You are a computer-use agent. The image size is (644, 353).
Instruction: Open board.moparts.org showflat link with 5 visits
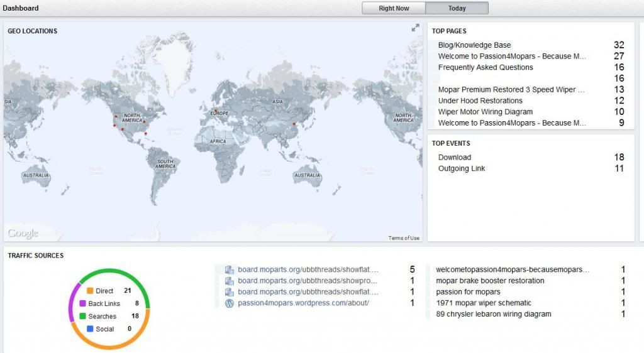coord(308,269)
